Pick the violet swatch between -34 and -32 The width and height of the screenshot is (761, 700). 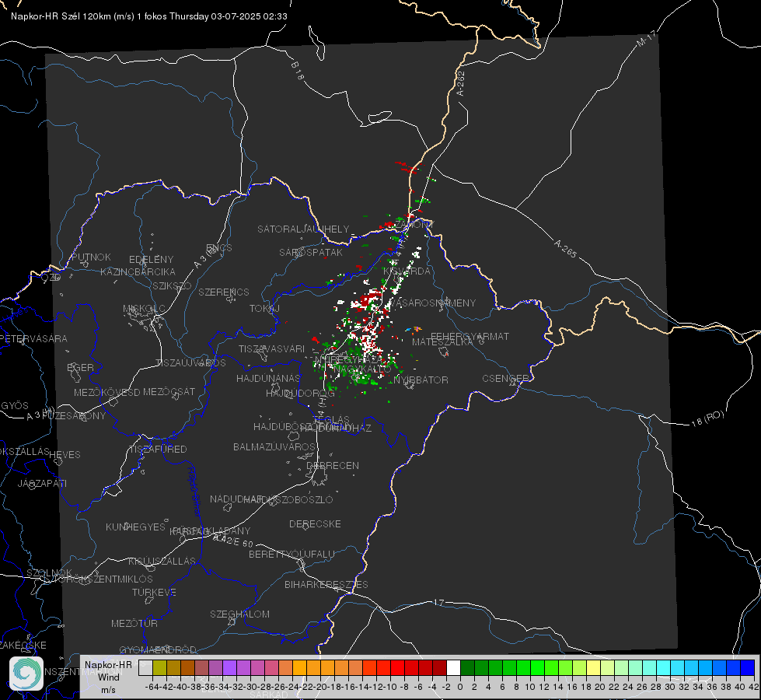(229, 667)
